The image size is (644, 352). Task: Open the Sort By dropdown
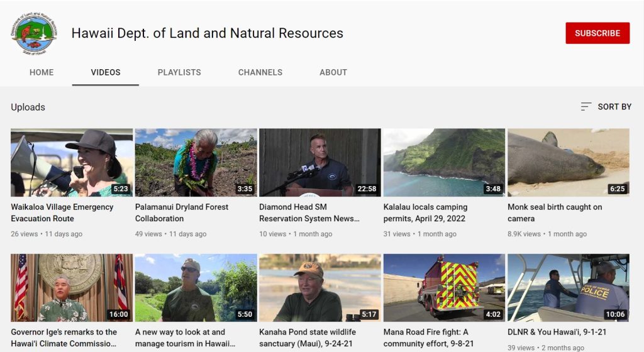coord(606,107)
